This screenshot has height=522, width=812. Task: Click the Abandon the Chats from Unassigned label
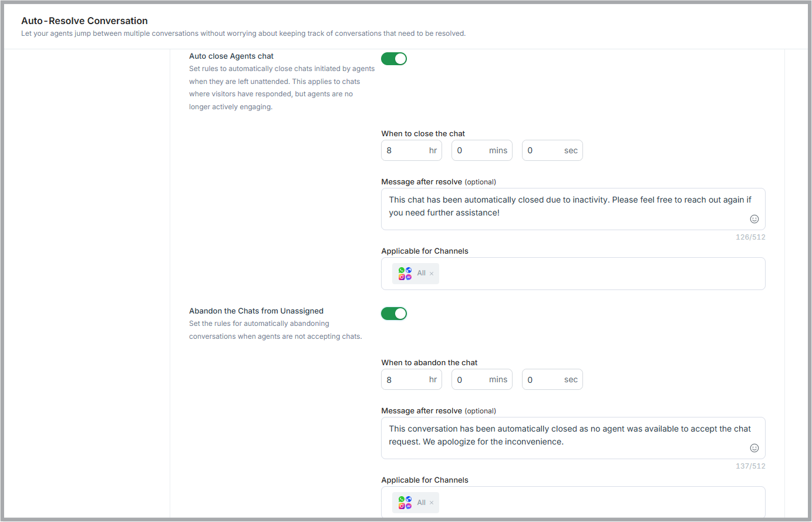(x=256, y=311)
